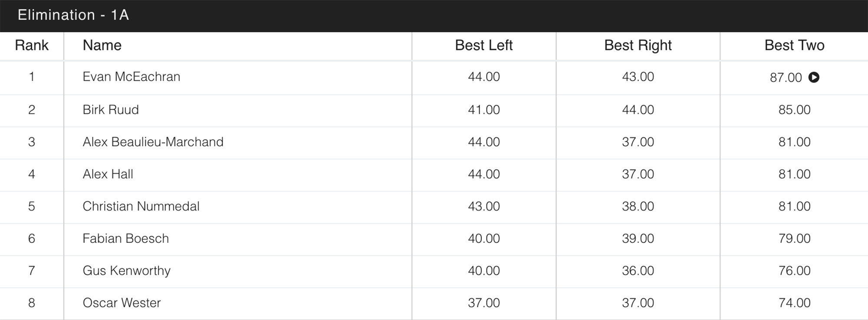
Task: Click the Gus Kenworthy name
Action: point(126,271)
